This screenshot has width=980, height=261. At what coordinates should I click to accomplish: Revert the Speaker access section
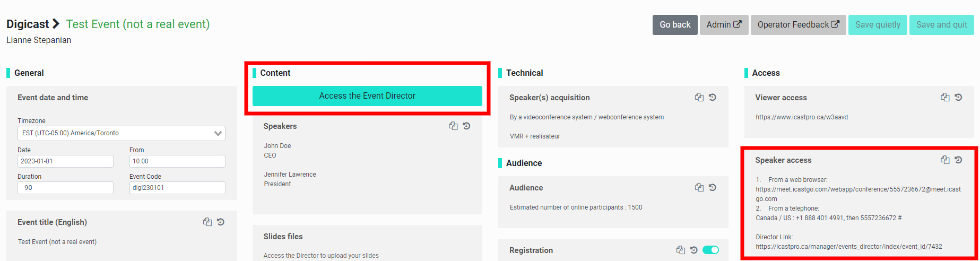pos(958,160)
